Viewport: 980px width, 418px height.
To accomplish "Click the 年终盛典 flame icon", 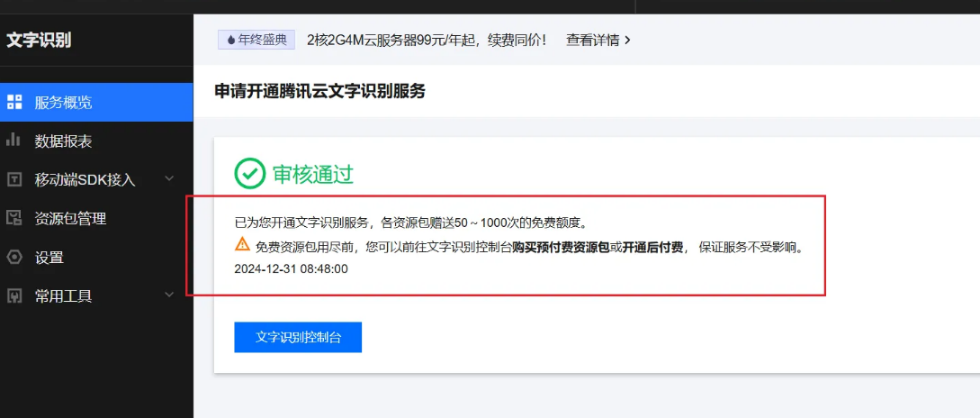I will [231, 40].
